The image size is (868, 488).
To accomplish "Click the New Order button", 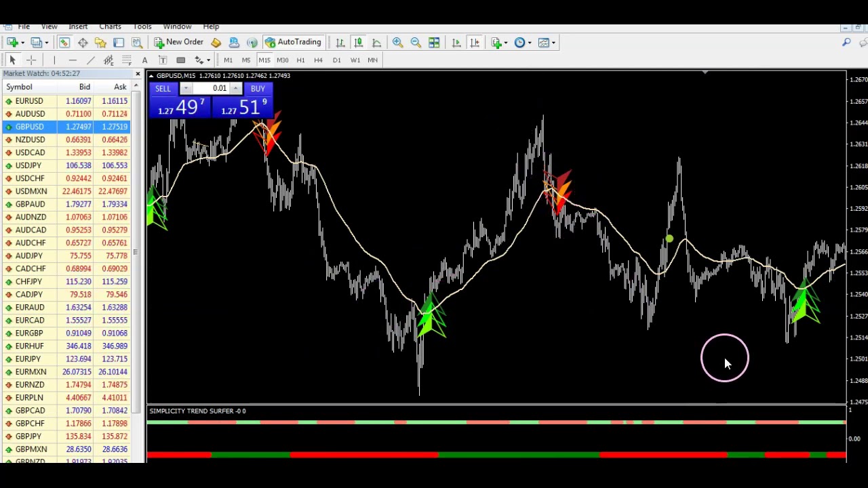I will point(178,43).
